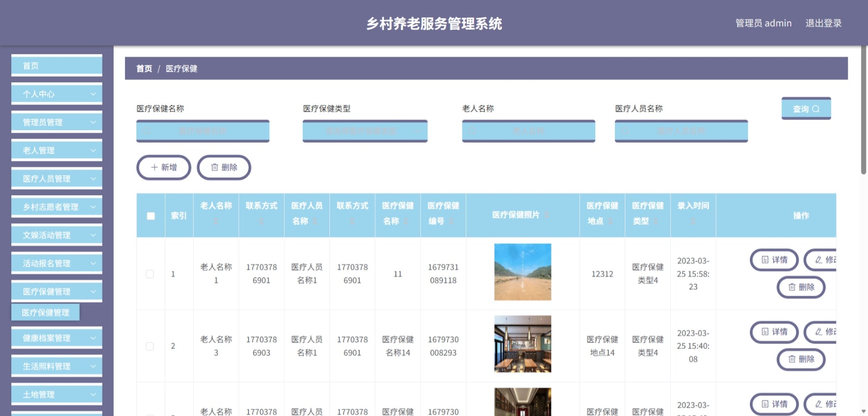
Task: Open row 2 restaurant photo thumbnail
Action: click(x=522, y=344)
